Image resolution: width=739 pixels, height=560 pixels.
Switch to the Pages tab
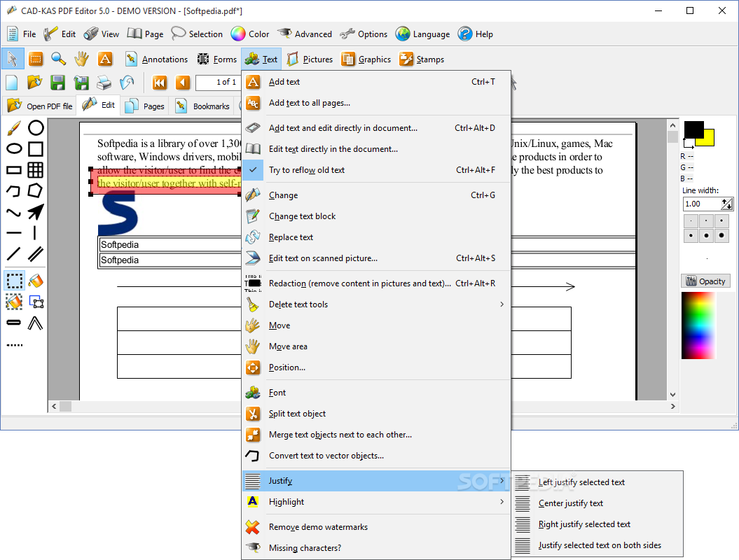click(x=145, y=106)
